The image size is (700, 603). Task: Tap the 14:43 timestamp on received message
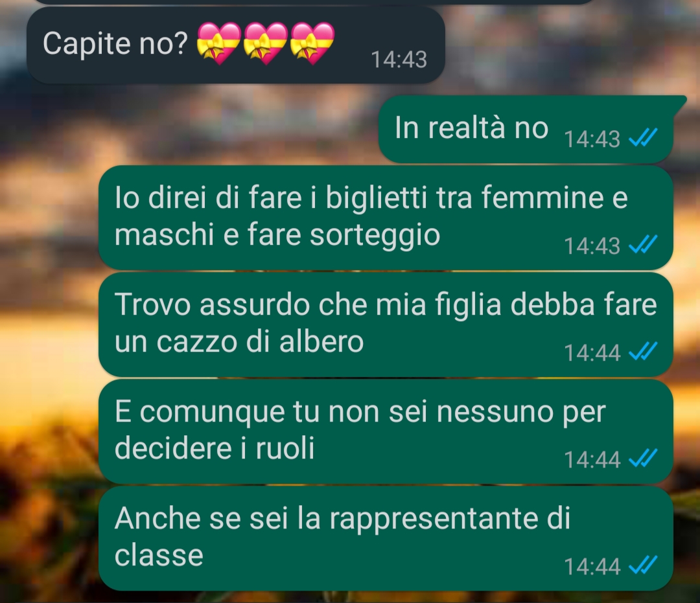[399, 60]
